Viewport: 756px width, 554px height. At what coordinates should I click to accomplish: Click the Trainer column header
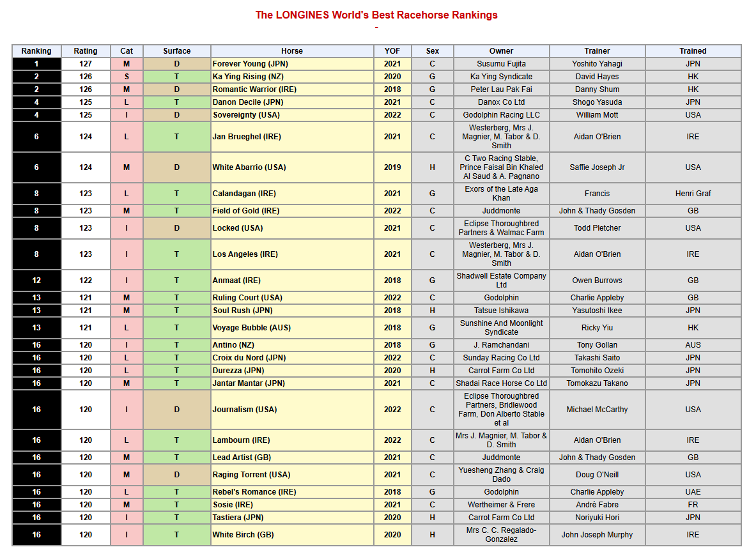tap(598, 51)
